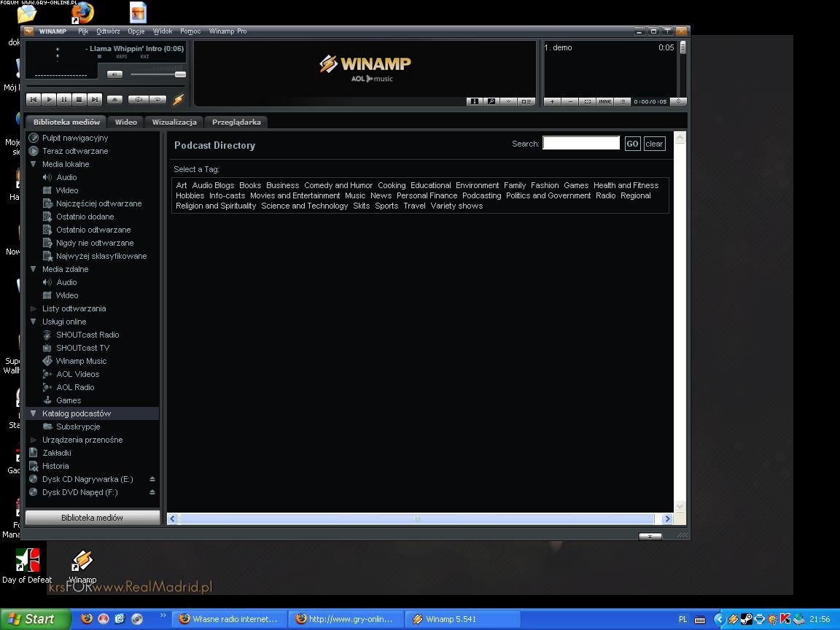Open the display panel's down-arrow options
The height and width of the screenshot is (630, 840).
pyautogui.click(x=508, y=101)
